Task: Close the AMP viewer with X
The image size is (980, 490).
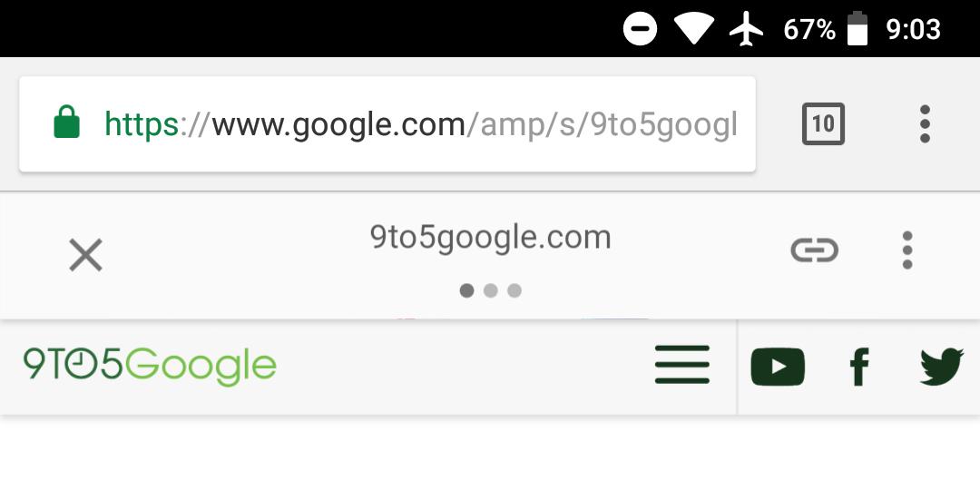Action: point(85,256)
